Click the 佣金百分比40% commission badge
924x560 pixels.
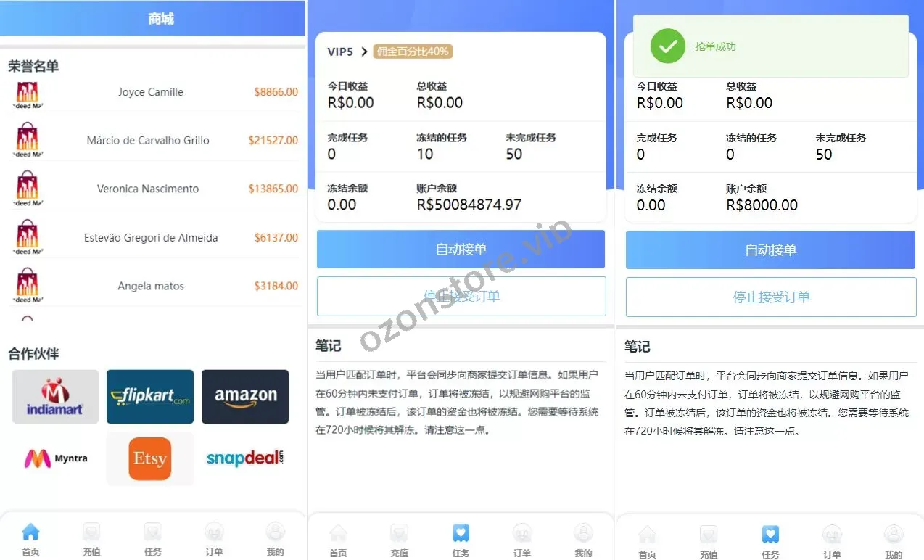click(x=413, y=52)
